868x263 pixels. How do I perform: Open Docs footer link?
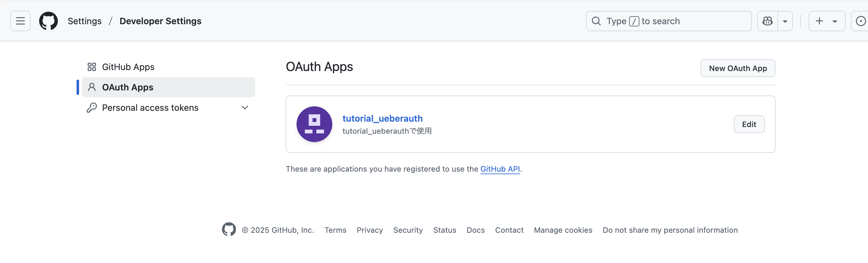(x=475, y=230)
